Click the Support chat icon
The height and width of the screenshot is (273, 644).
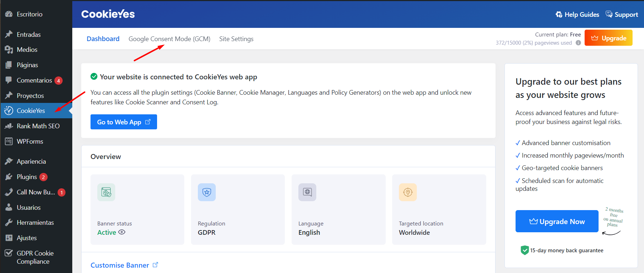(609, 14)
